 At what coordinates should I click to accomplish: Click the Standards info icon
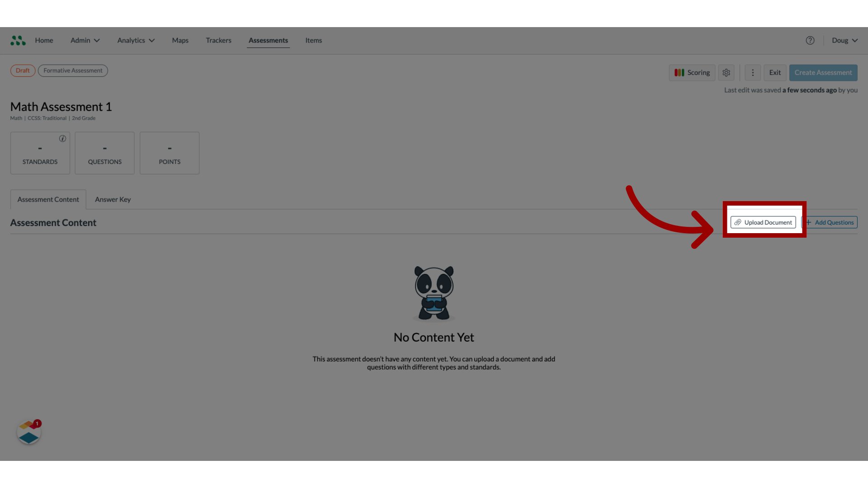point(62,138)
